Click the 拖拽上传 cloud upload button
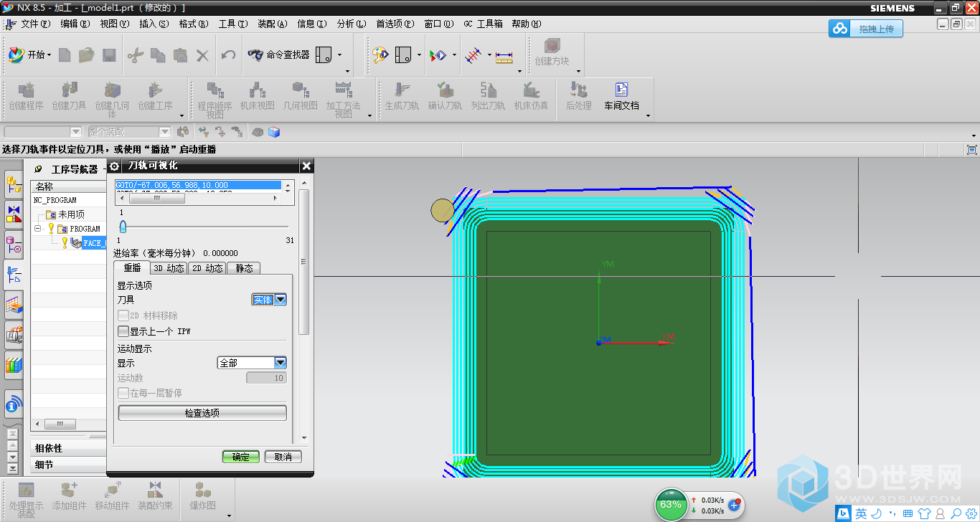Image resolution: width=980 pixels, height=522 pixels. pos(866,29)
